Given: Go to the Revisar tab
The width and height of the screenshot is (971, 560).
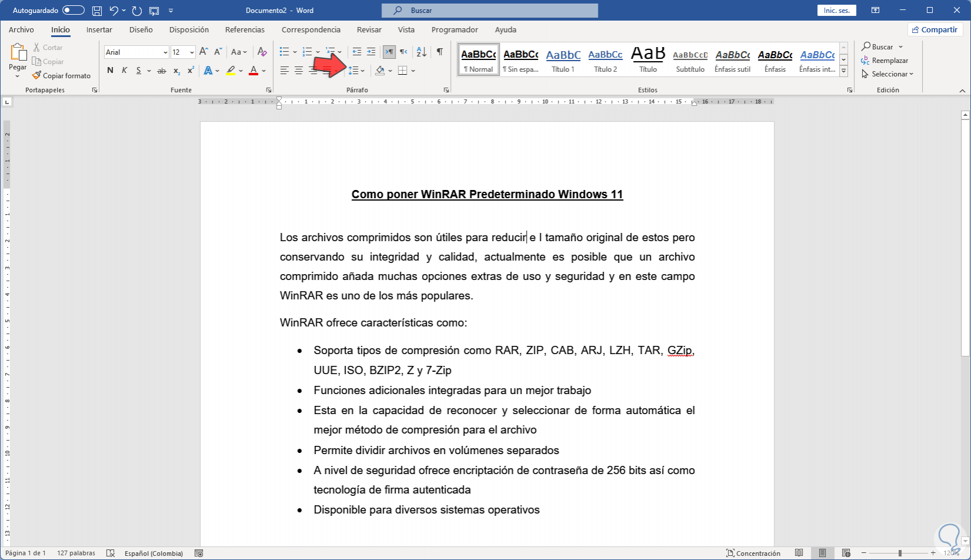Looking at the screenshot, I should pos(369,29).
